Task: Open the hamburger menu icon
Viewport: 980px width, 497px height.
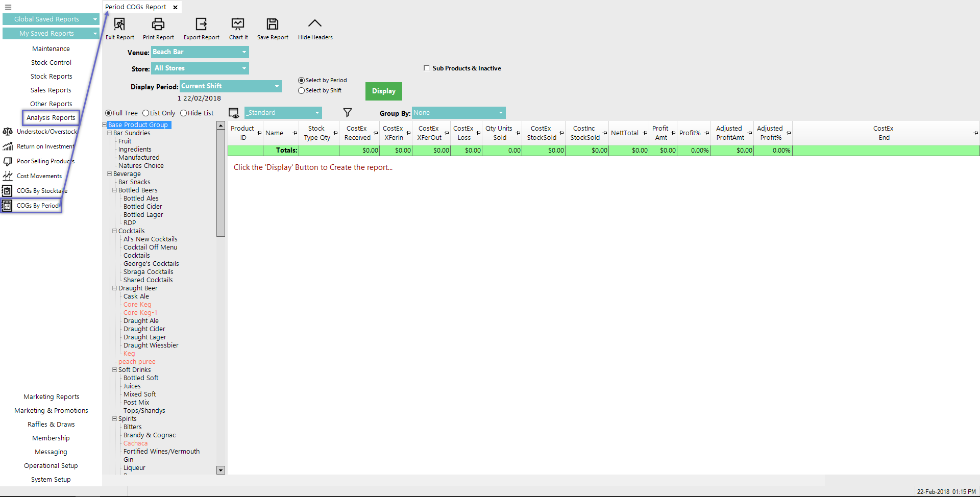Action: tap(8, 7)
